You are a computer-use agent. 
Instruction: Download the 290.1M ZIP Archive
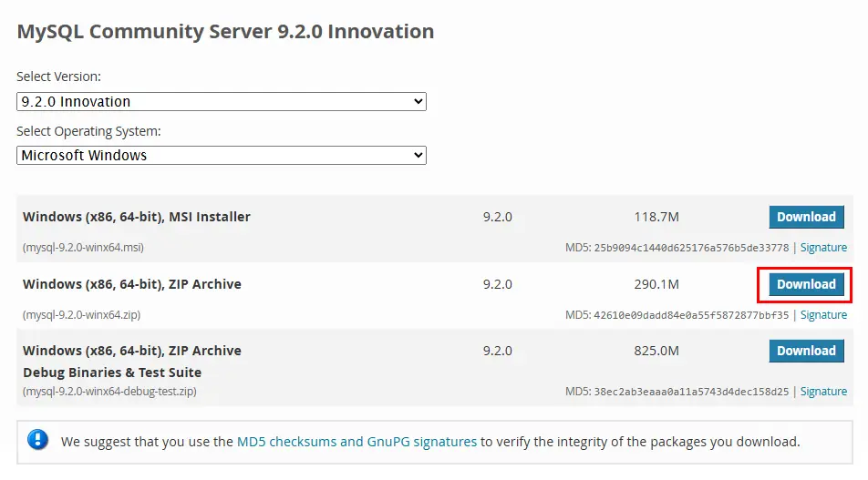(806, 284)
